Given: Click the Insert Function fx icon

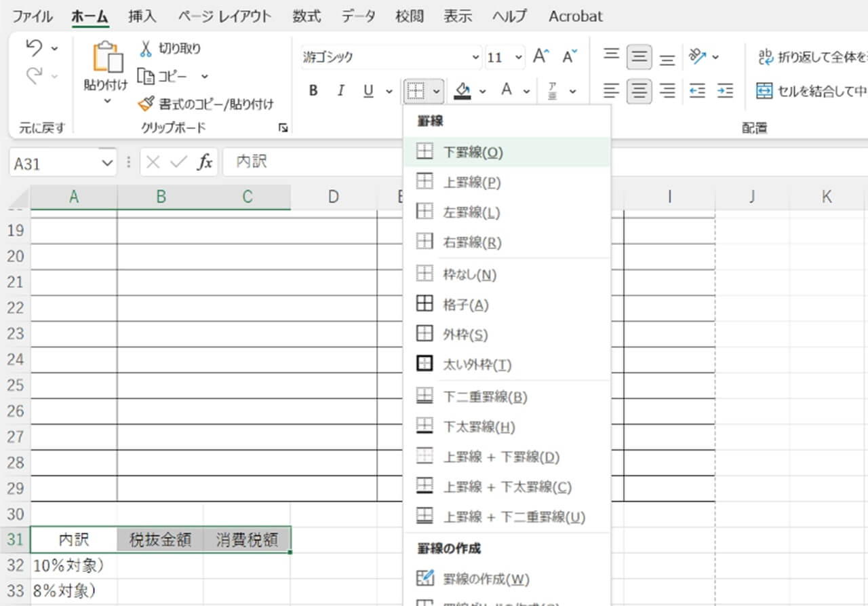Looking at the screenshot, I should pos(205,162).
